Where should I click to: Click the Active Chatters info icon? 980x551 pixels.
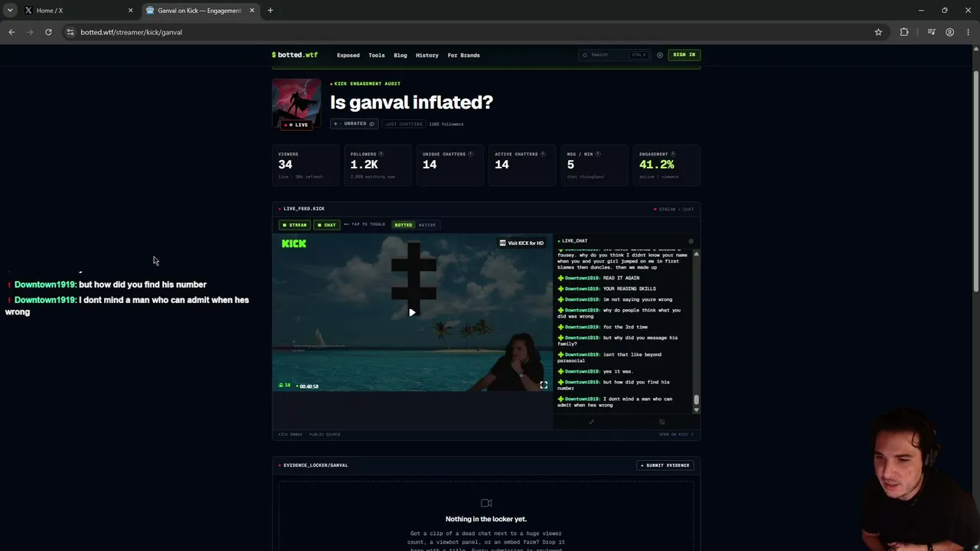tap(543, 154)
